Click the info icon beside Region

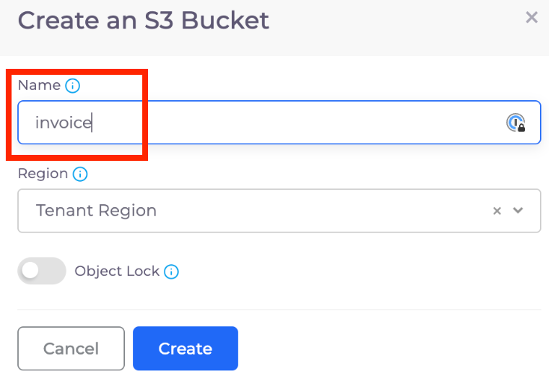tap(80, 174)
